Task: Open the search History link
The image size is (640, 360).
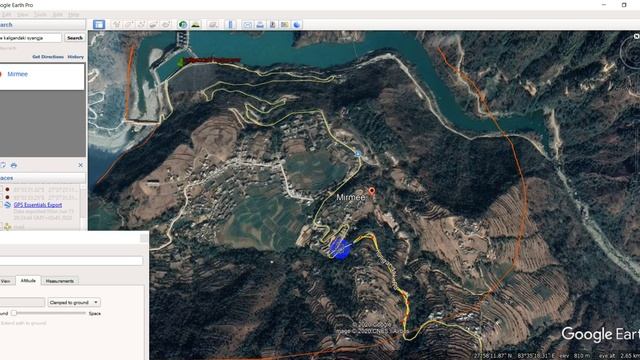Action: coord(76,57)
